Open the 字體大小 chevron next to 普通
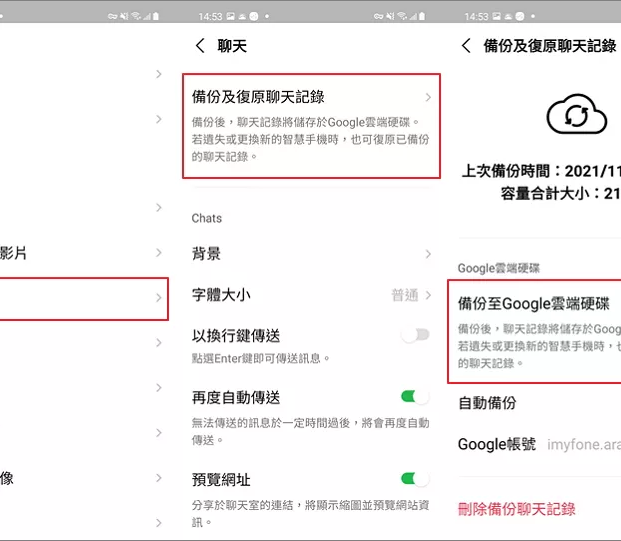 pos(428,295)
